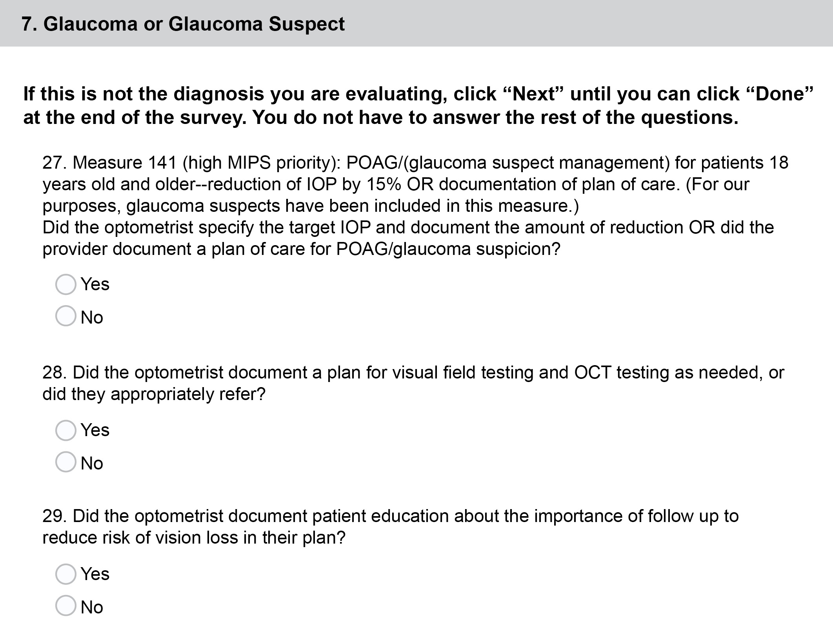
Task: Choose No radio for visual field testing question
Action: [x=65, y=462]
